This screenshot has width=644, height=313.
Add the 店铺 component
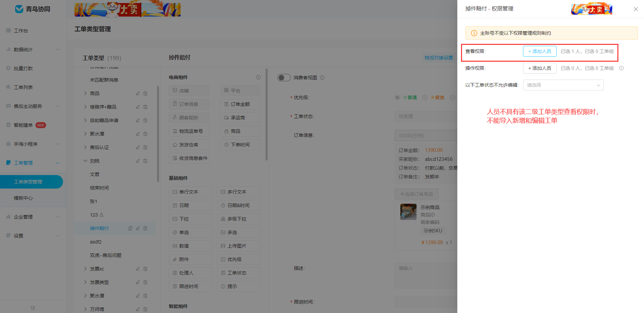pyautogui.click(x=189, y=91)
